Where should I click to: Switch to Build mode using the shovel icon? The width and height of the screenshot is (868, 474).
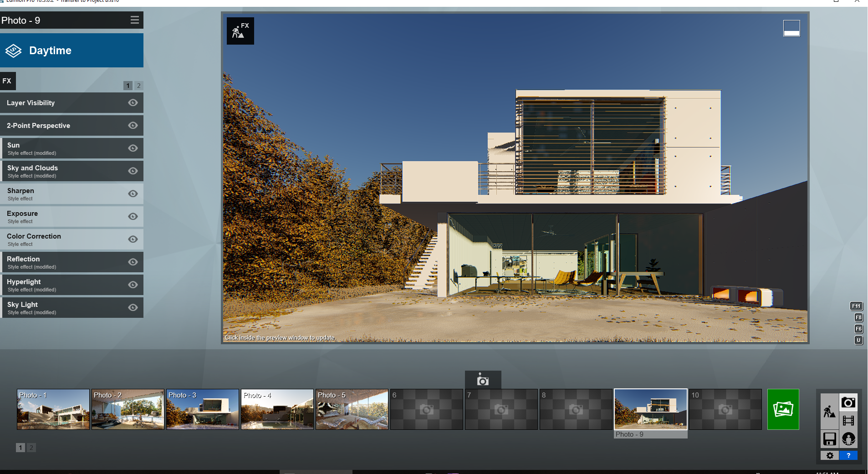click(x=829, y=412)
